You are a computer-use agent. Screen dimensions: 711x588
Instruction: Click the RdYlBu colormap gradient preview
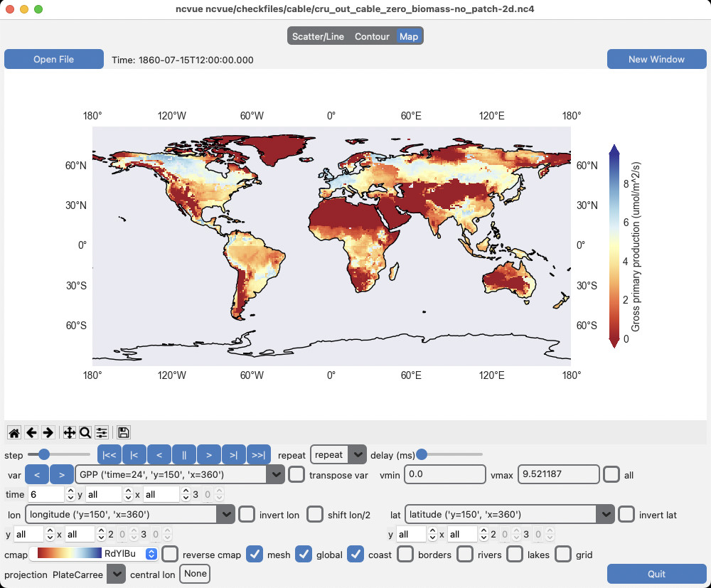point(70,554)
